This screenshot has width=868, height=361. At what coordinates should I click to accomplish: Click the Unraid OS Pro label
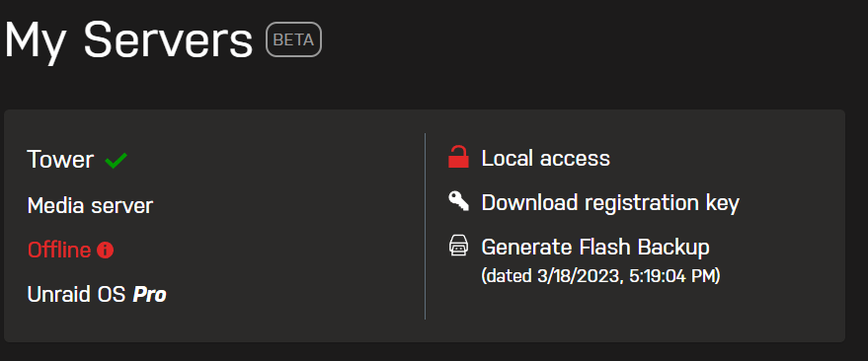97,295
